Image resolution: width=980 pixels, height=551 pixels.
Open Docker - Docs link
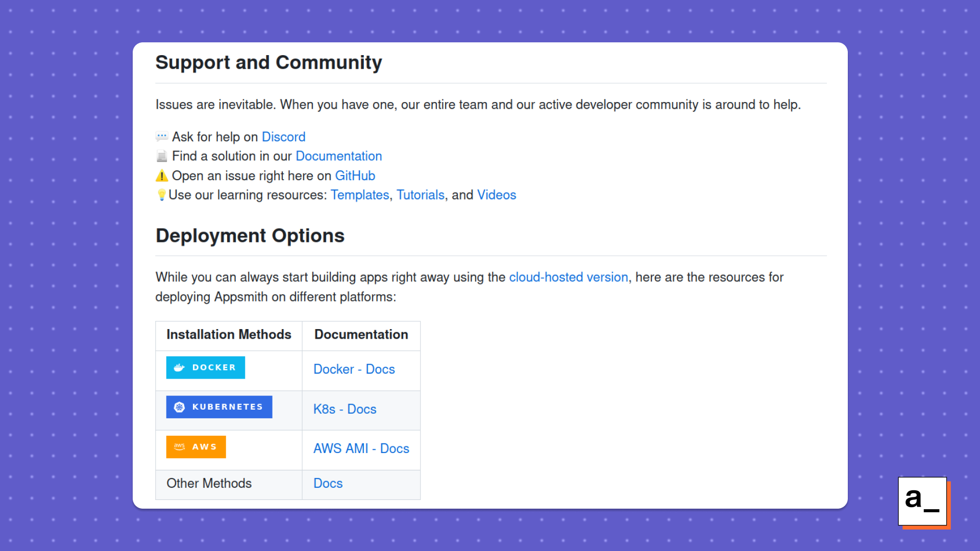click(x=354, y=369)
